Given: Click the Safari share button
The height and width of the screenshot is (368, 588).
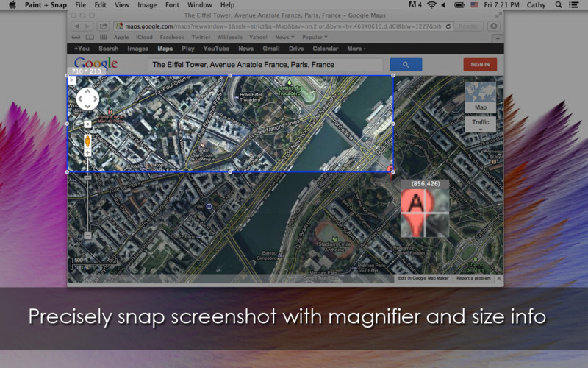Looking at the screenshot, I should (103, 26).
